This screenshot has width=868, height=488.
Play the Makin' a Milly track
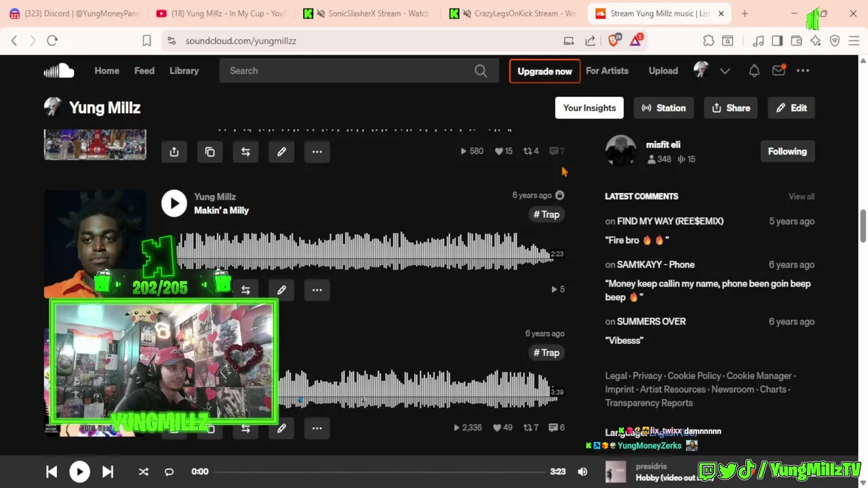click(174, 203)
